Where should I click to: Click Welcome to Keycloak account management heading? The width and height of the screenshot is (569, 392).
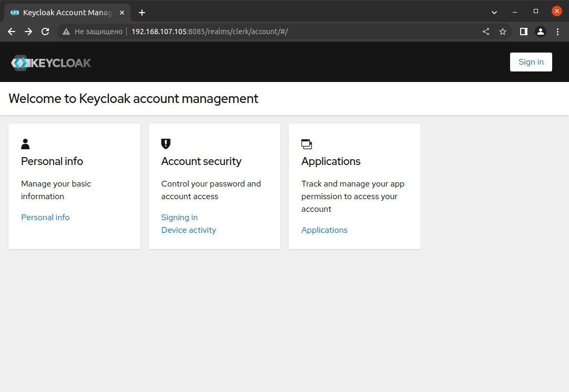click(134, 99)
